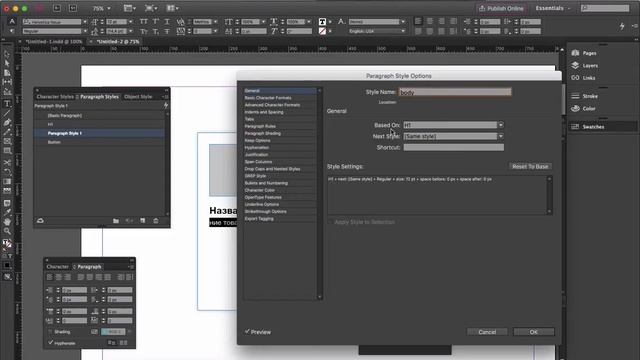Open the Stroke panel
The height and width of the screenshot is (360, 640).
point(585,96)
